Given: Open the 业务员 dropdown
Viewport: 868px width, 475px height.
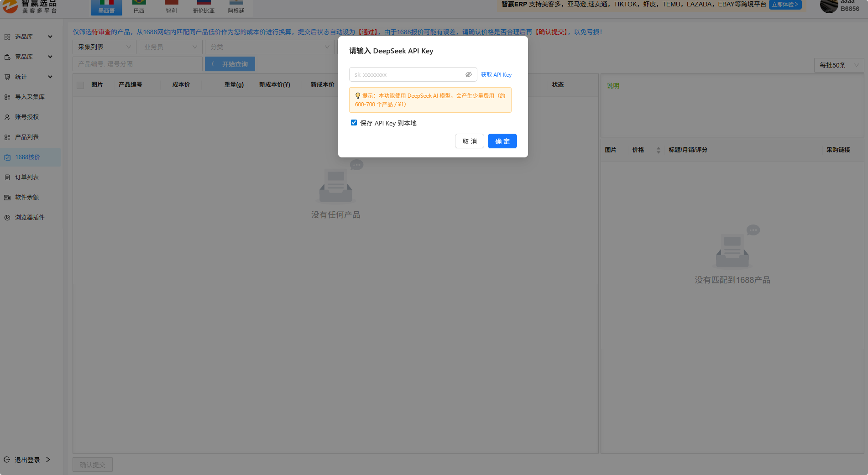Looking at the screenshot, I should [171, 47].
